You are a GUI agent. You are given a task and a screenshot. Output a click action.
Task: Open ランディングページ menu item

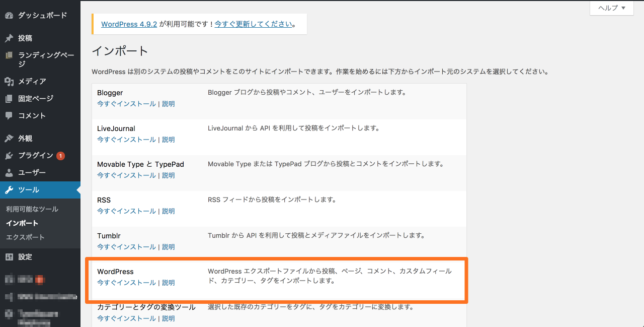click(x=40, y=59)
